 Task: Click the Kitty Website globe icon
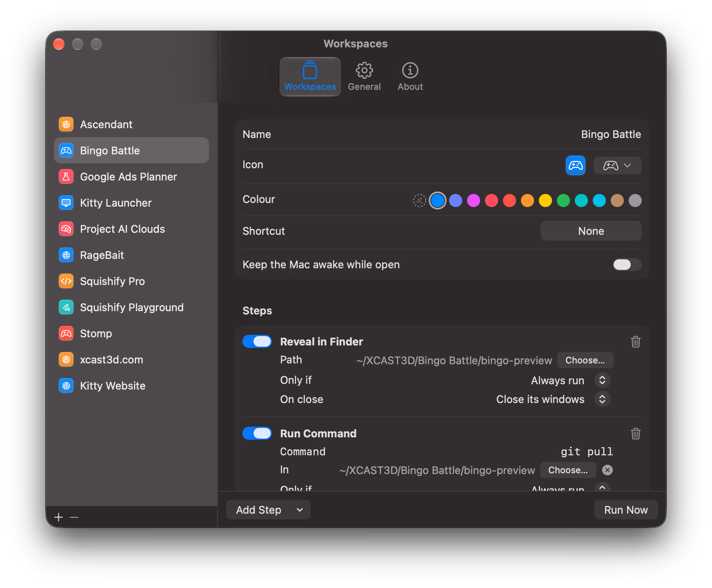click(x=66, y=386)
